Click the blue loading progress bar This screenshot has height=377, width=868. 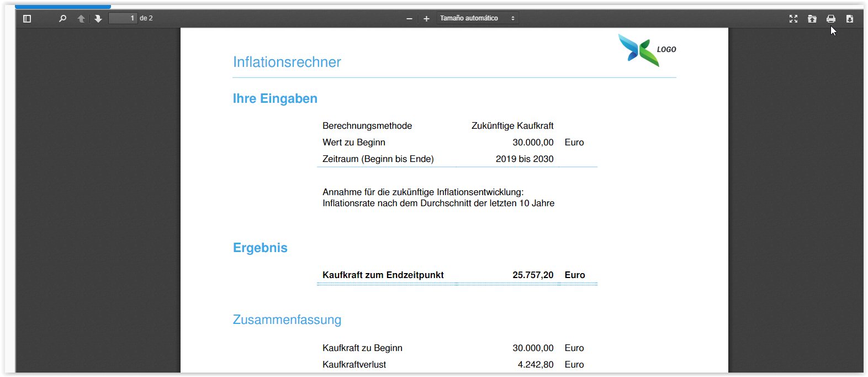coord(63,7)
